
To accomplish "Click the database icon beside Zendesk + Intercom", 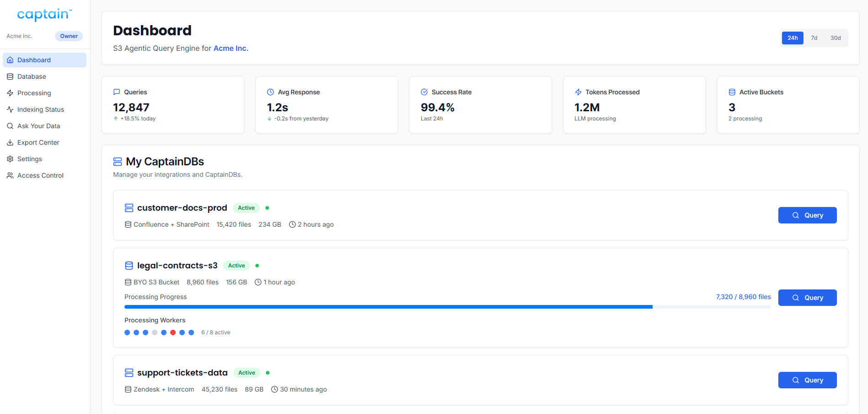I will pyautogui.click(x=128, y=389).
